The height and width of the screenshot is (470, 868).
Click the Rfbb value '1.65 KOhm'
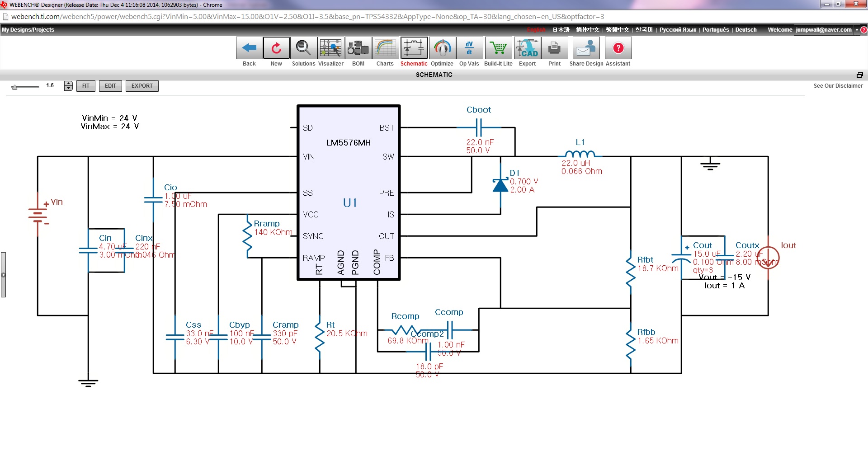click(658, 341)
